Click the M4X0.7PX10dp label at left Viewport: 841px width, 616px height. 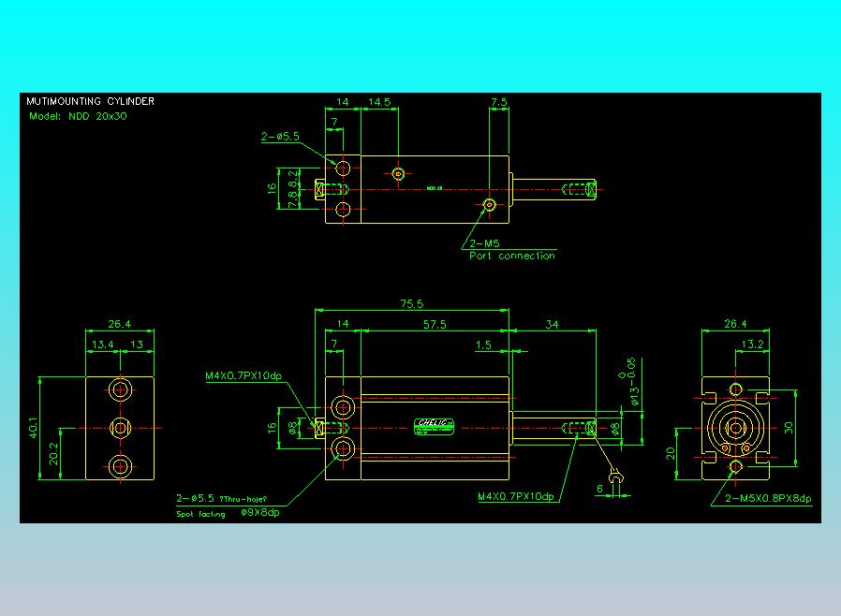click(243, 375)
